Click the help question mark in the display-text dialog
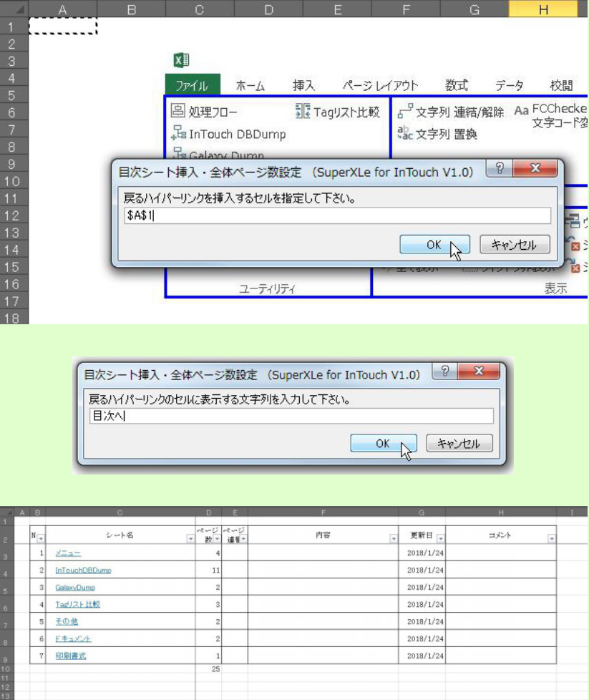This screenshot has height=700, width=589. [444, 371]
